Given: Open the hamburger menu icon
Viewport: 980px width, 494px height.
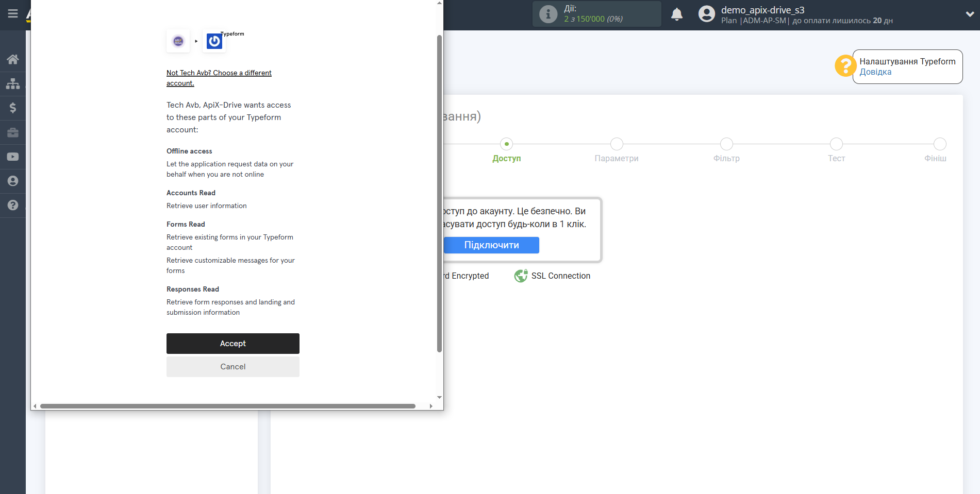Looking at the screenshot, I should pos(13,14).
